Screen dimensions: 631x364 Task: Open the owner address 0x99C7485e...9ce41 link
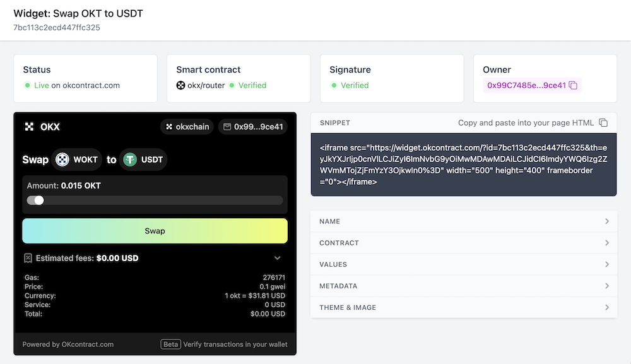[526, 85]
